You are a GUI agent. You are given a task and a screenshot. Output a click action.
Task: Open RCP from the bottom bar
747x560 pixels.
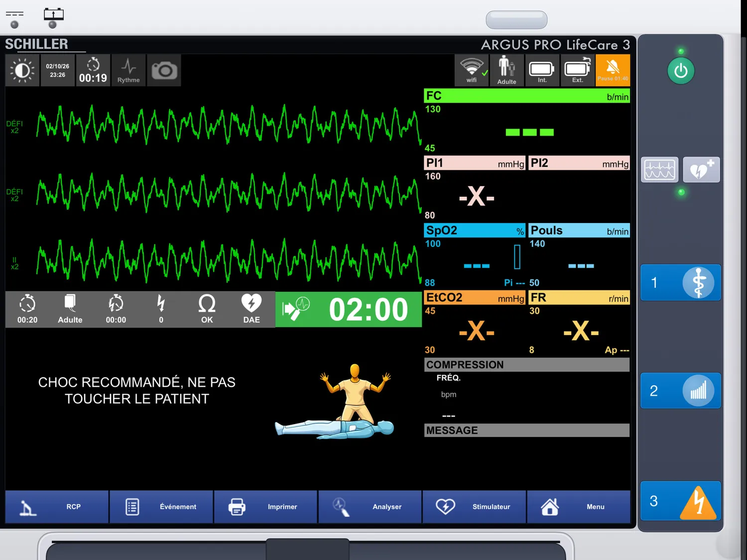pyautogui.click(x=57, y=507)
